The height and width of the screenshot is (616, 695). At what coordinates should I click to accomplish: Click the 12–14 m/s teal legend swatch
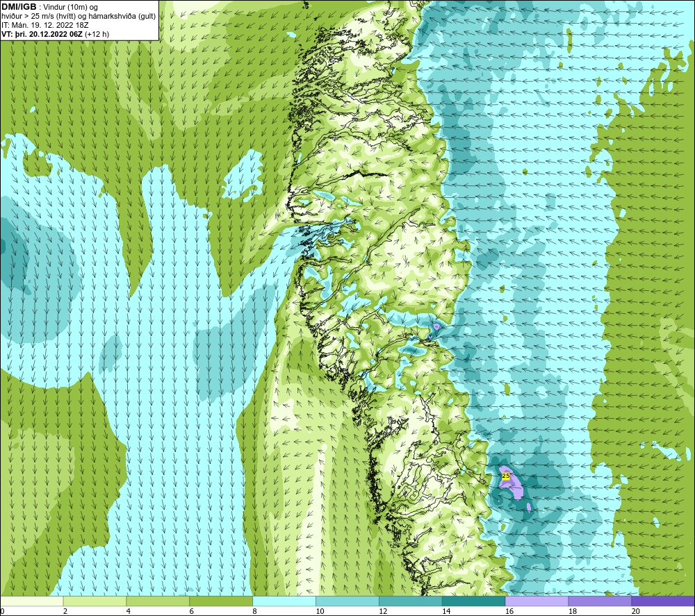pyautogui.click(x=411, y=601)
